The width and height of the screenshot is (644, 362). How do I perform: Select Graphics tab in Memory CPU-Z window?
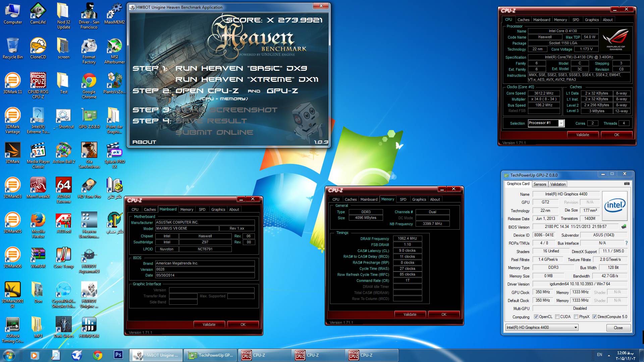419,199
